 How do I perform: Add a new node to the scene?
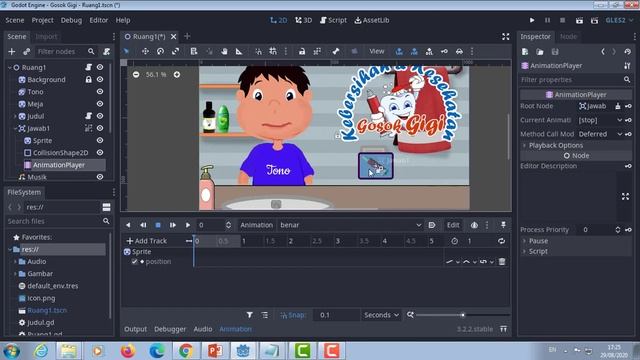coord(11,51)
